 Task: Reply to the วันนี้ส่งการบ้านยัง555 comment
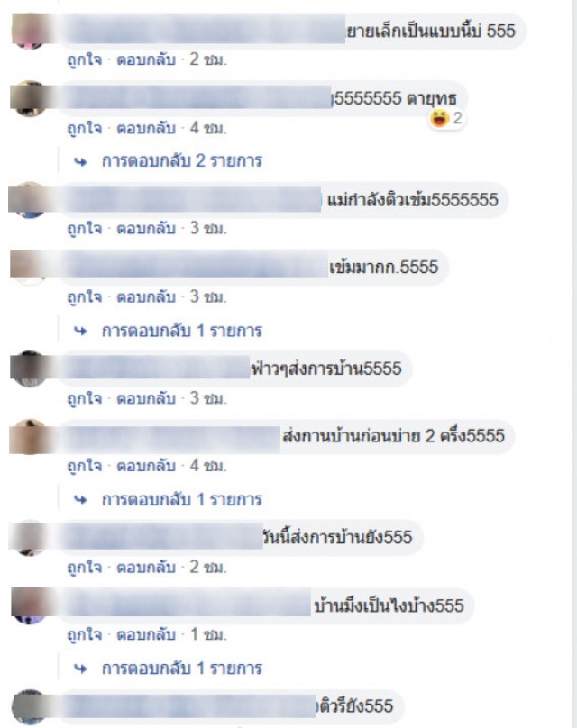pos(146,568)
